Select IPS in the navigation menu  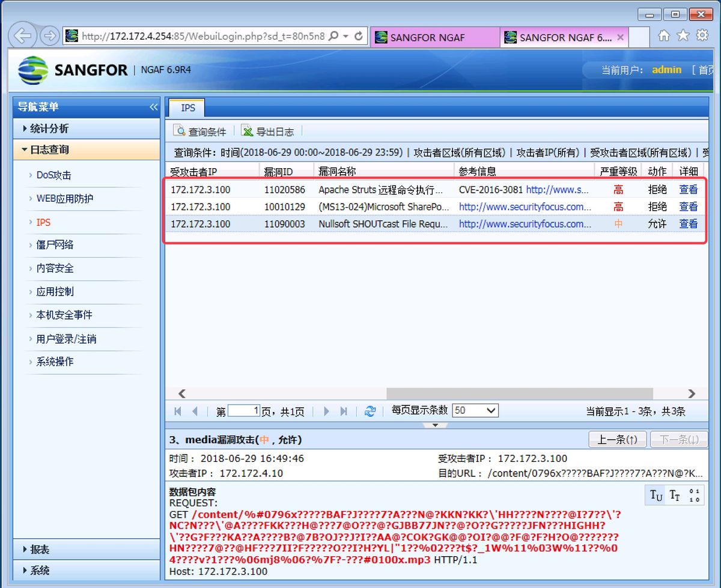click(43, 222)
